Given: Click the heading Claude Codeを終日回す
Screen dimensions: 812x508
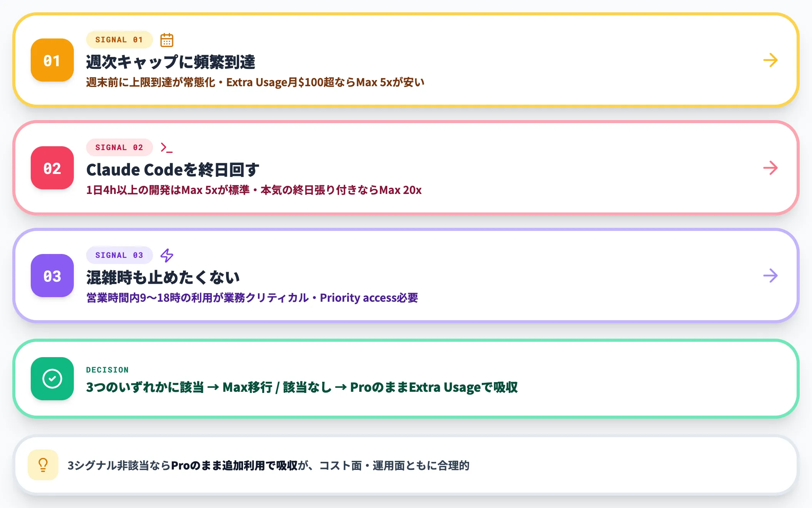Looking at the screenshot, I should [x=173, y=170].
